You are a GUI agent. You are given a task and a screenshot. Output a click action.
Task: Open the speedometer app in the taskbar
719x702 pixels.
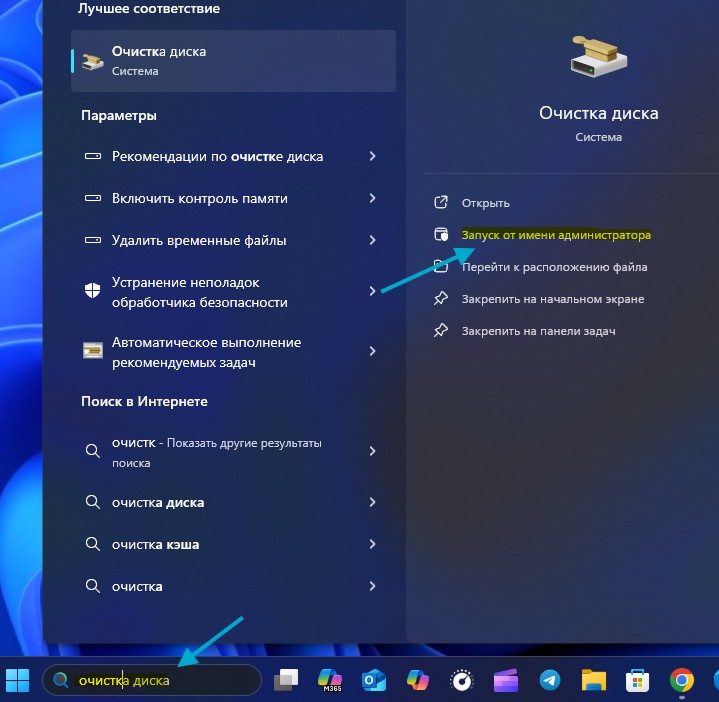(461, 680)
